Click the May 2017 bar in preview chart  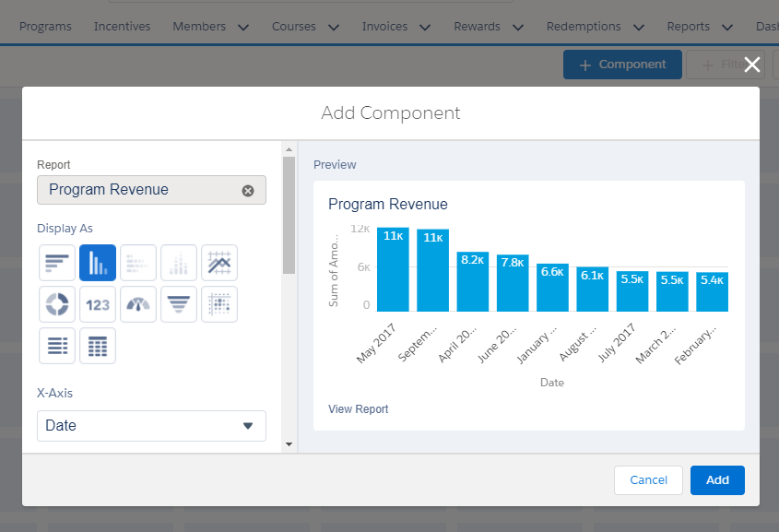click(x=393, y=269)
